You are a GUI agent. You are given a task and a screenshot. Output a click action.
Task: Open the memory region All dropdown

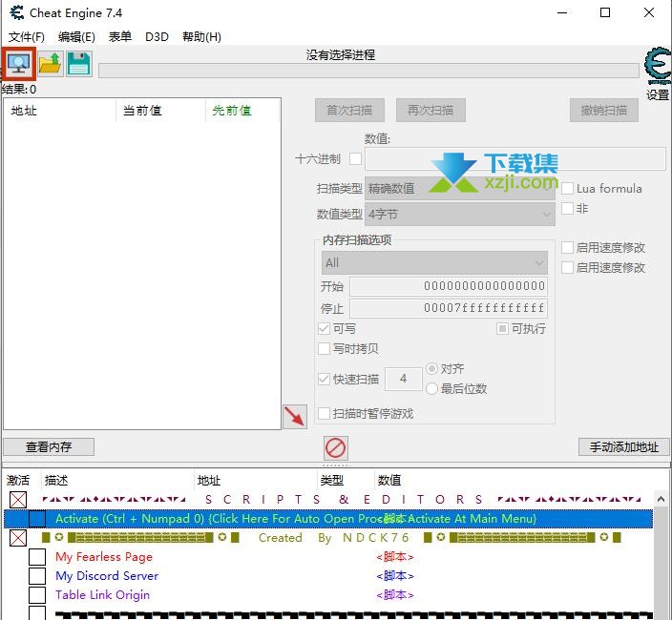[x=434, y=262]
